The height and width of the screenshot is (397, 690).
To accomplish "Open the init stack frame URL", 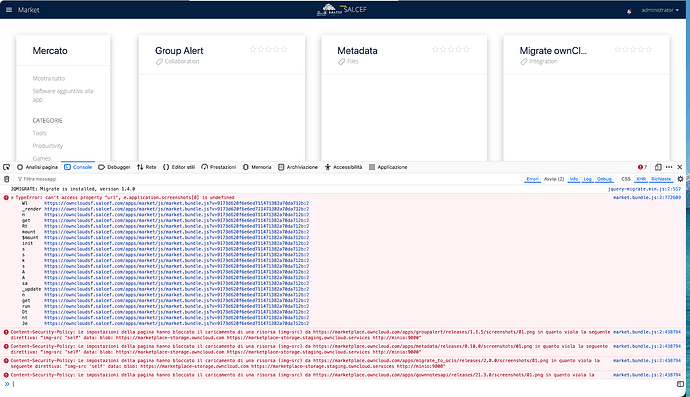I will (x=176, y=243).
